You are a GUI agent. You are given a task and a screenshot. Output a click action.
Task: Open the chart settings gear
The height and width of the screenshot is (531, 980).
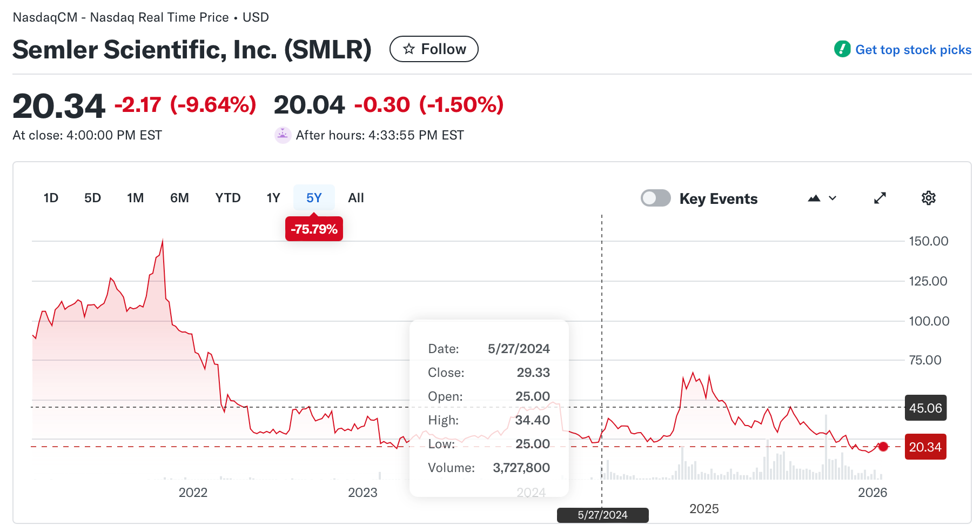coord(928,198)
